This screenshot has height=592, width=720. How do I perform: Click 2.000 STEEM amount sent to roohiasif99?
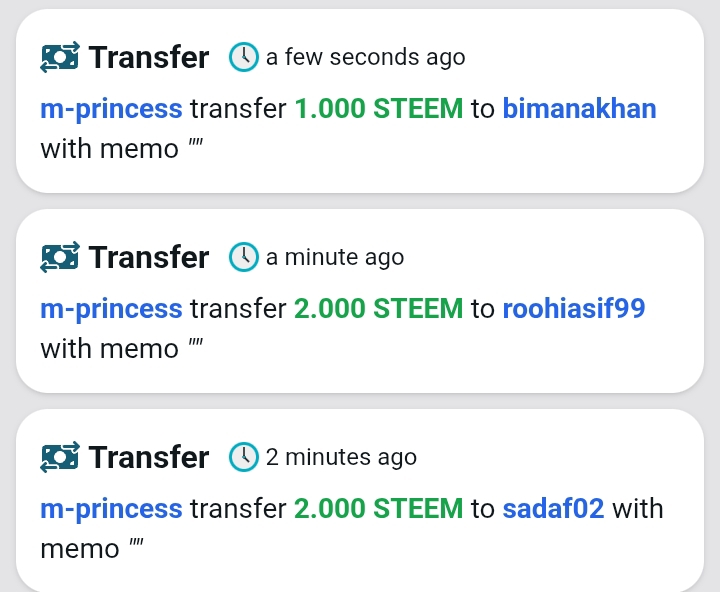[379, 308]
